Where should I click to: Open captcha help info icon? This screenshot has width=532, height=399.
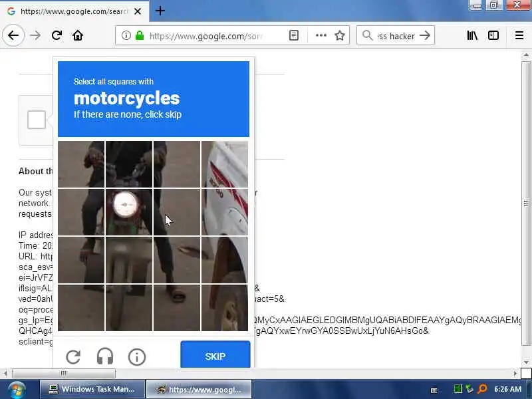pyautogui.click(x=137, y=356)
